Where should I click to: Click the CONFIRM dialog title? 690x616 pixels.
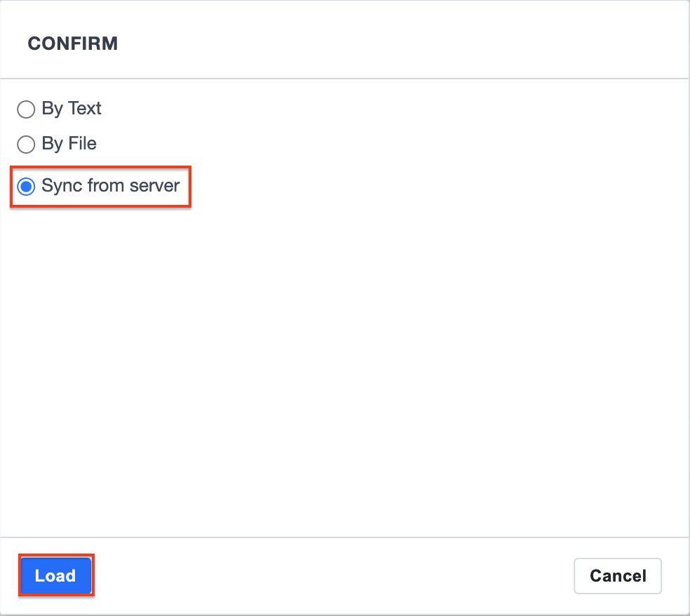73,43
